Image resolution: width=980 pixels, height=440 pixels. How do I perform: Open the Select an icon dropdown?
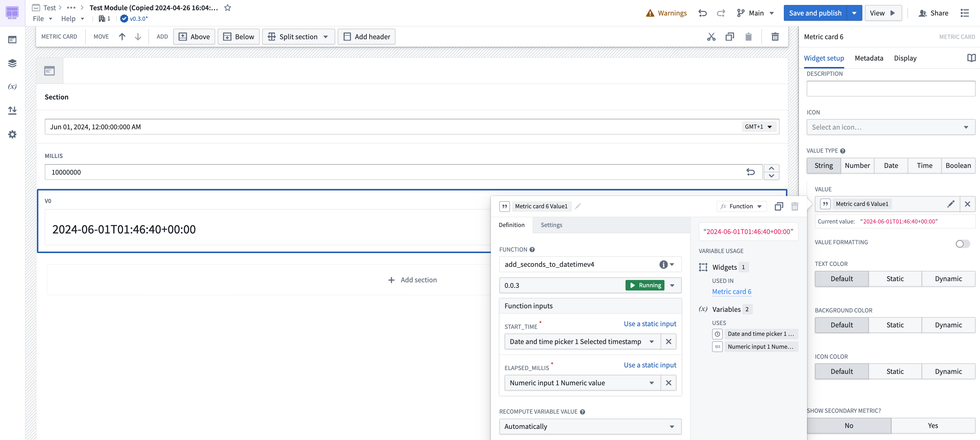pos(891,127)
